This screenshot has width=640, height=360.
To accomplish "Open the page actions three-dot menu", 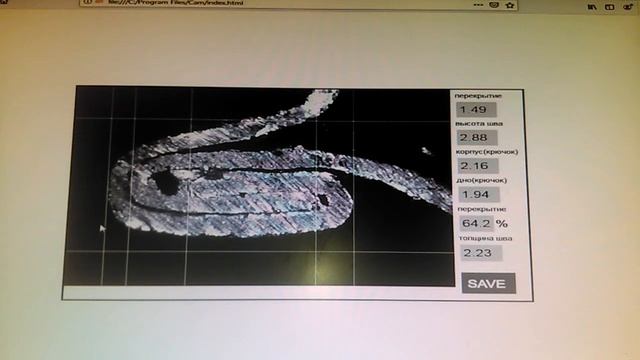I will pyautogui.click(x=478, y=5).
